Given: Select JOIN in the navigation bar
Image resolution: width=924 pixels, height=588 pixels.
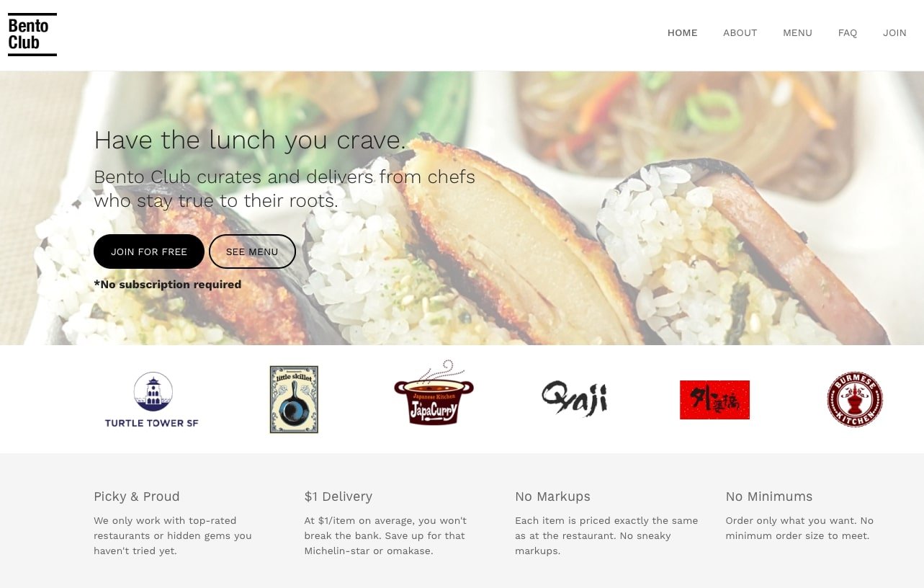Looking at the screenshot, I should tap(894, 33).
